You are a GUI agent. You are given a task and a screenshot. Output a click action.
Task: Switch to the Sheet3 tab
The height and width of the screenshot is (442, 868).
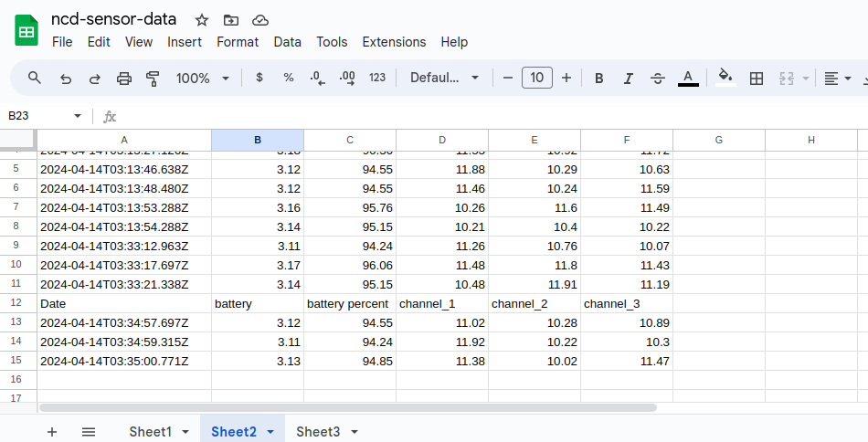(x=318, y=431)
